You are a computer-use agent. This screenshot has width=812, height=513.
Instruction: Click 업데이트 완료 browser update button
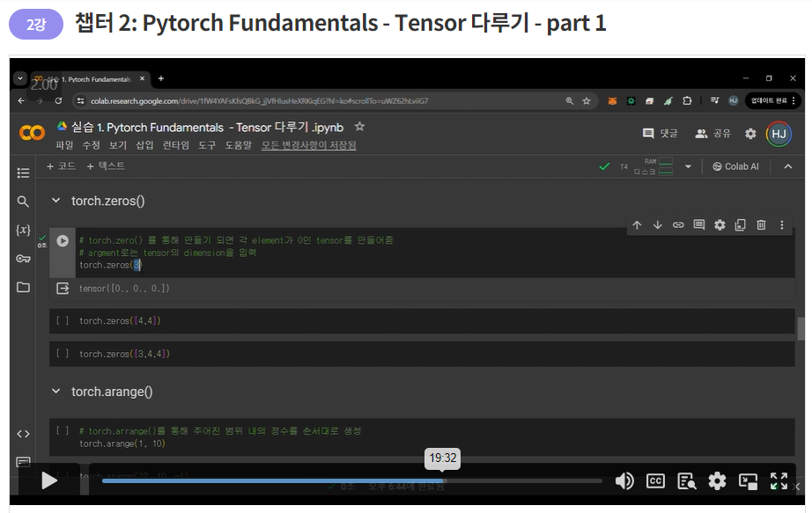[x=772, y=101]
